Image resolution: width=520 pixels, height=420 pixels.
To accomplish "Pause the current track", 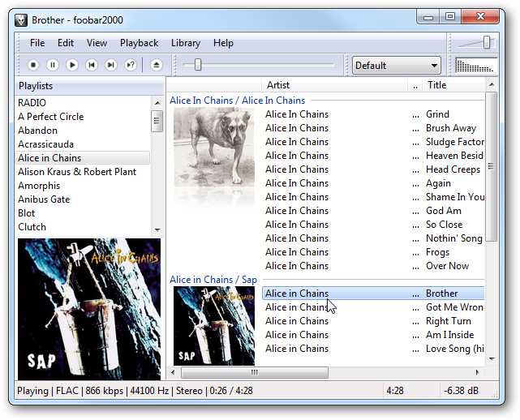I will [x=53, y=65].
